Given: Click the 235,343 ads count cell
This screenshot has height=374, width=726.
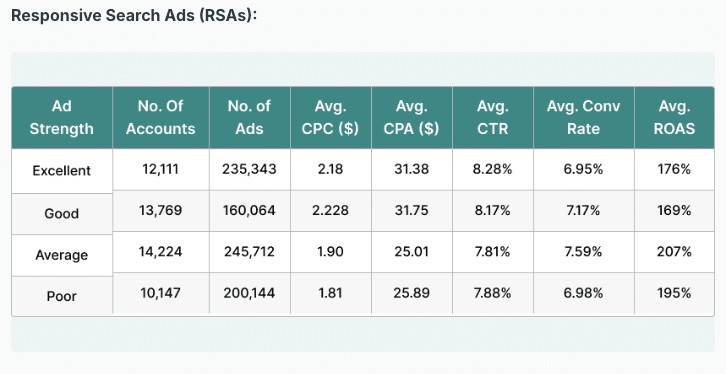Looking at the screenshot, I should pyautogui.click(x=250, y=169).
